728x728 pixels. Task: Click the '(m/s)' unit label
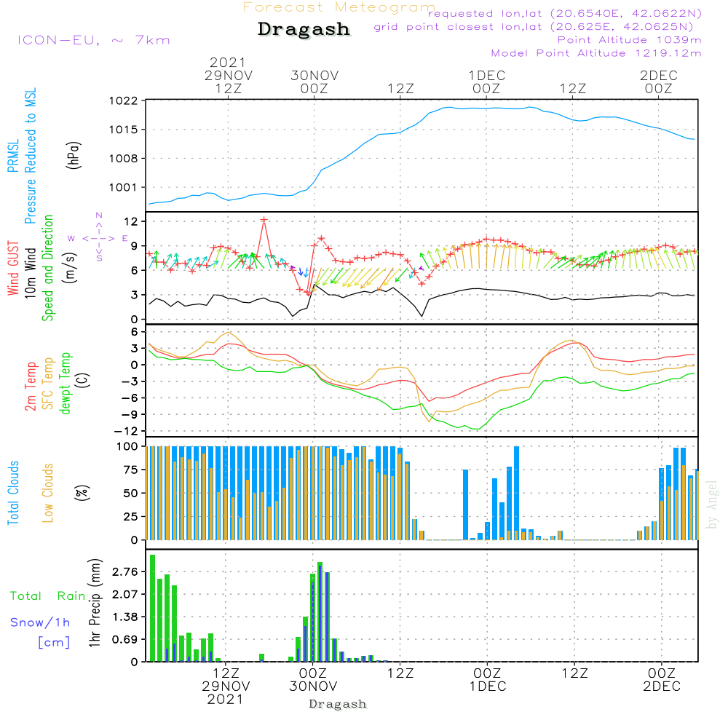pos(70,268)
